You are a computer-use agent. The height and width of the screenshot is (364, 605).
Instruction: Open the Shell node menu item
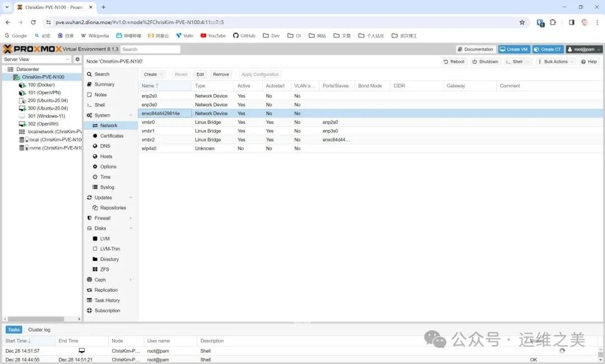point(99,105)
